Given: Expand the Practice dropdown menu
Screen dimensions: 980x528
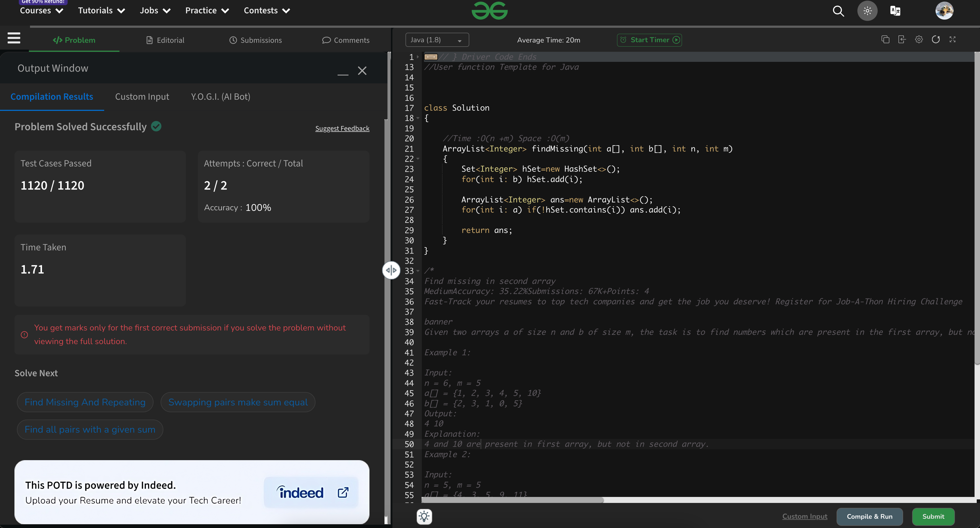Looking at the screenshot, I should (x=207, y=11).
